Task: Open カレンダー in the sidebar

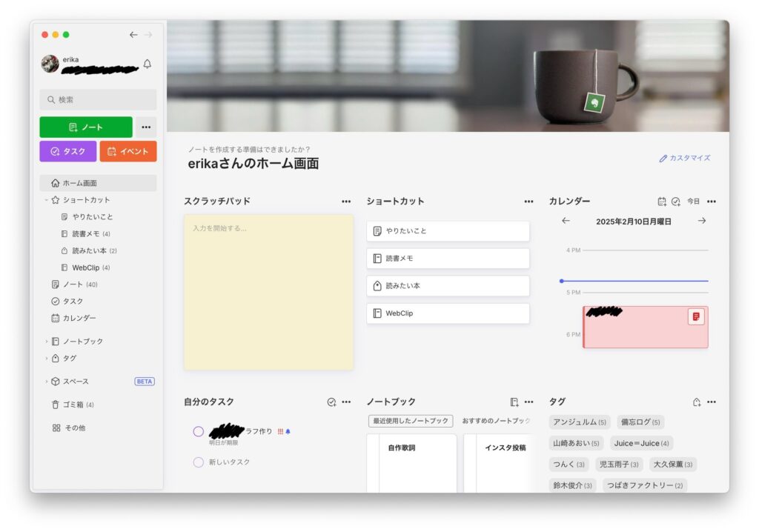Action: (73, 318)
